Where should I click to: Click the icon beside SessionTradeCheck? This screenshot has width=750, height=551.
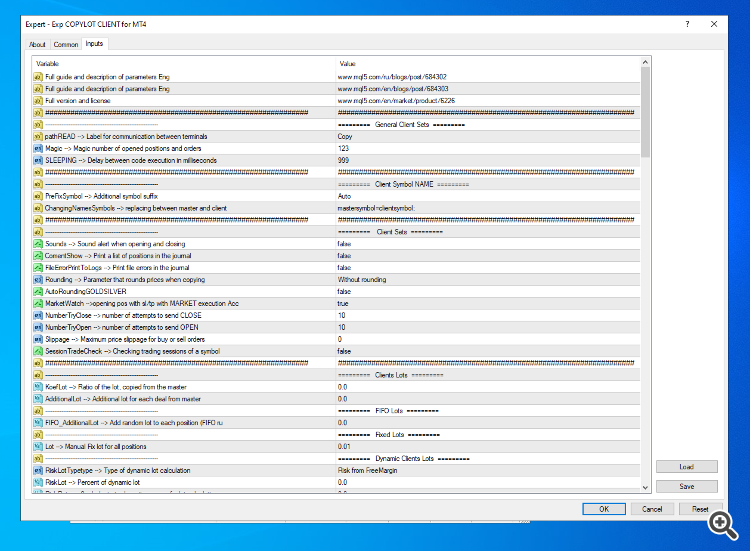pyautogui.click(x=38, y=352)
